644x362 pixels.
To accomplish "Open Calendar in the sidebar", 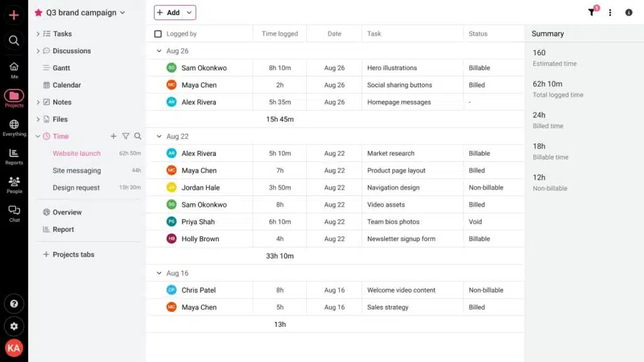I will tap(67, 85).
